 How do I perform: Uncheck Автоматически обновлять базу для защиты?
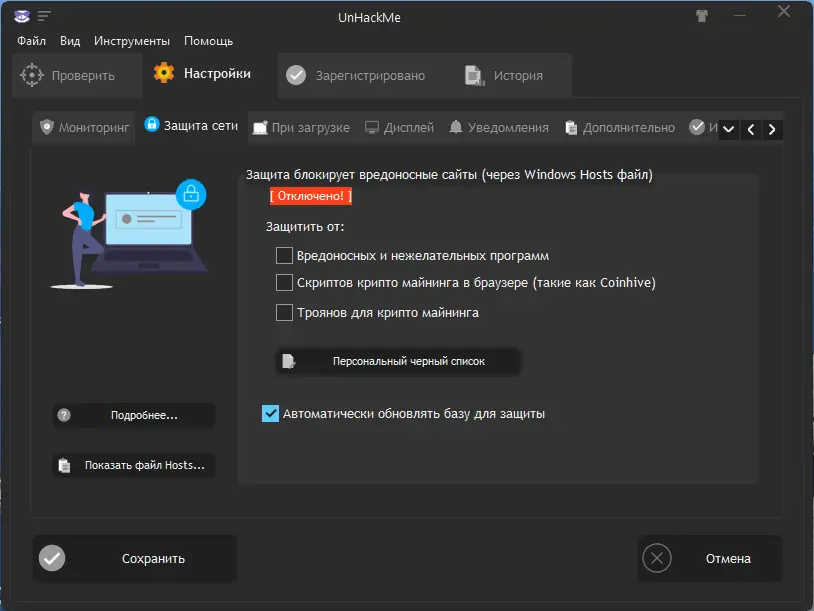click(x=269, y=413)
